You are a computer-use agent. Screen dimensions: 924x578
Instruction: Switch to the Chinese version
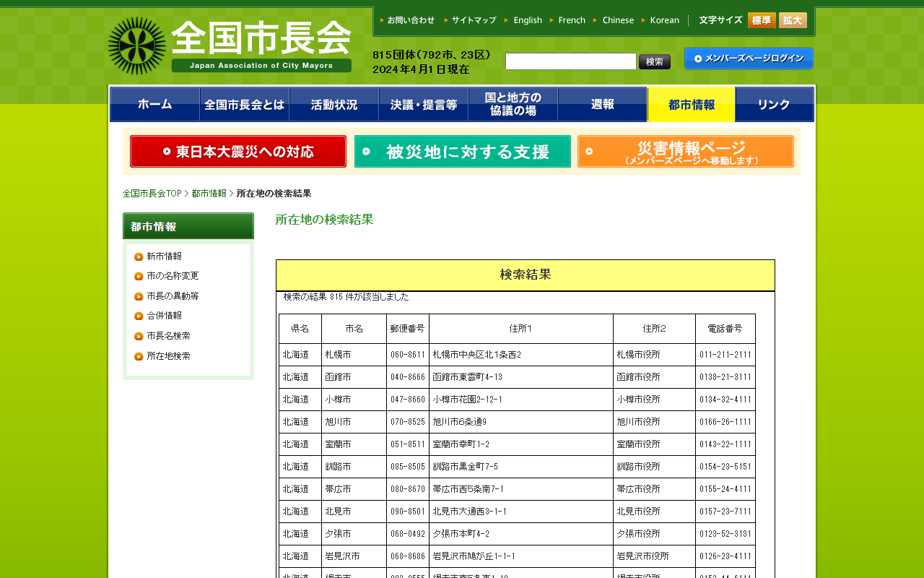[614, 20]
